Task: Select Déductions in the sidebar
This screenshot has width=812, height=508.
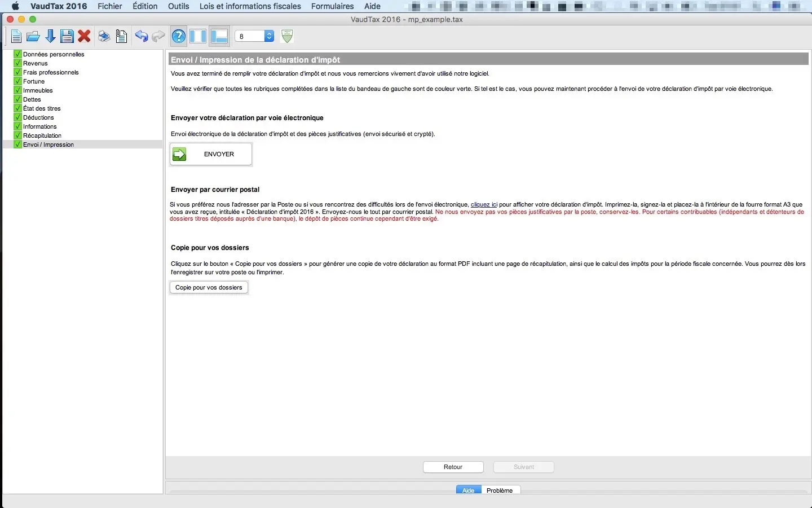Action: point(38,117)
